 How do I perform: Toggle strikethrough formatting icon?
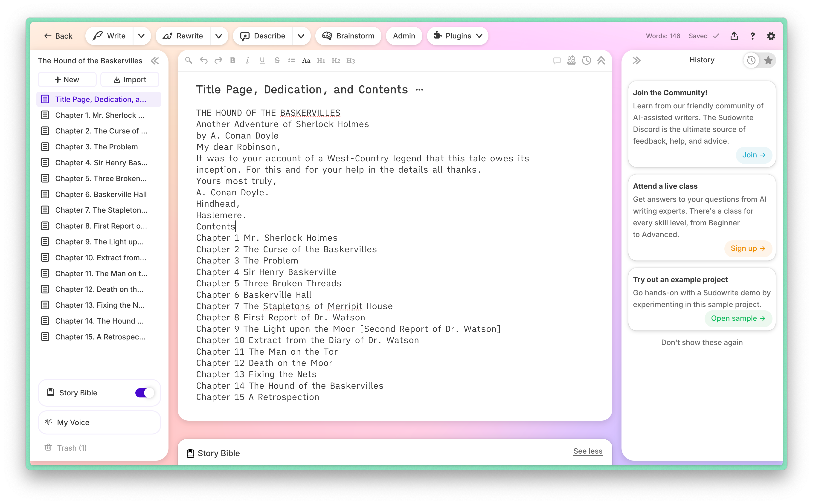(277, 60)
